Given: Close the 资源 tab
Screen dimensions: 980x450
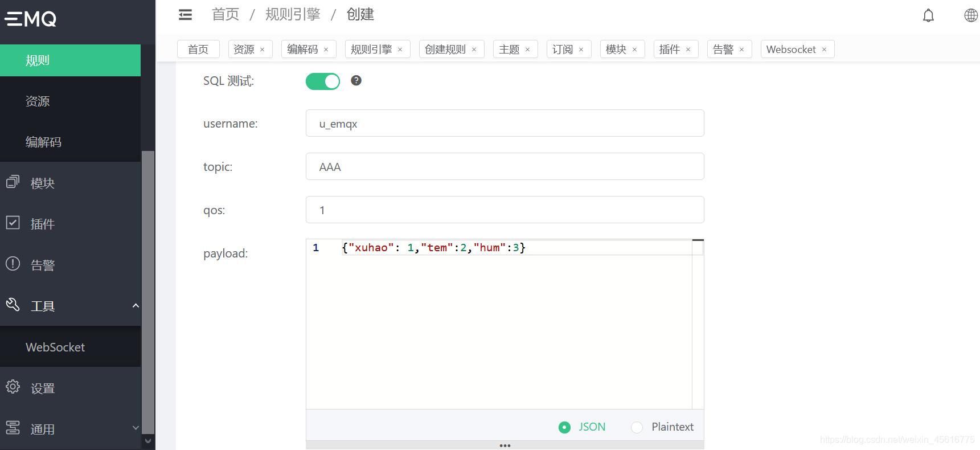Looking at the screenshot, I should tap(263, 50).
